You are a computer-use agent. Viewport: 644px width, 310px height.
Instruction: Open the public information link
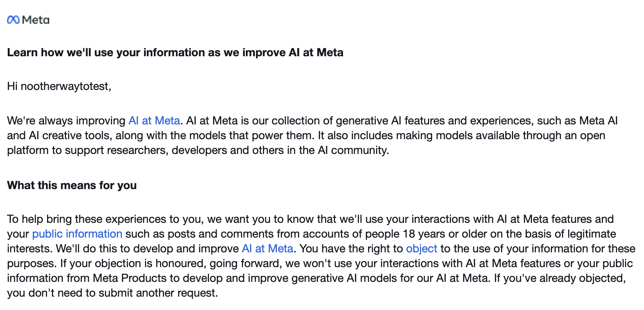pos(77,234)
